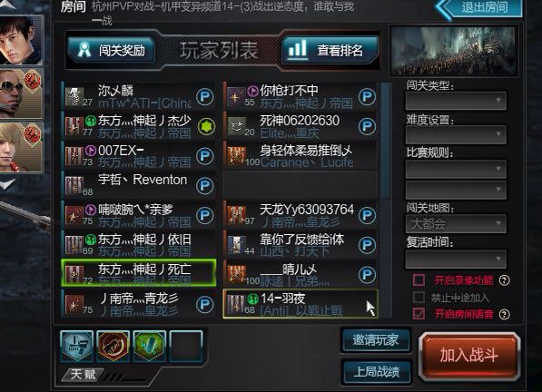Enable the 开启录像功能 checkbox
Viewport: 542px width, 392px height.
point(419,280)
